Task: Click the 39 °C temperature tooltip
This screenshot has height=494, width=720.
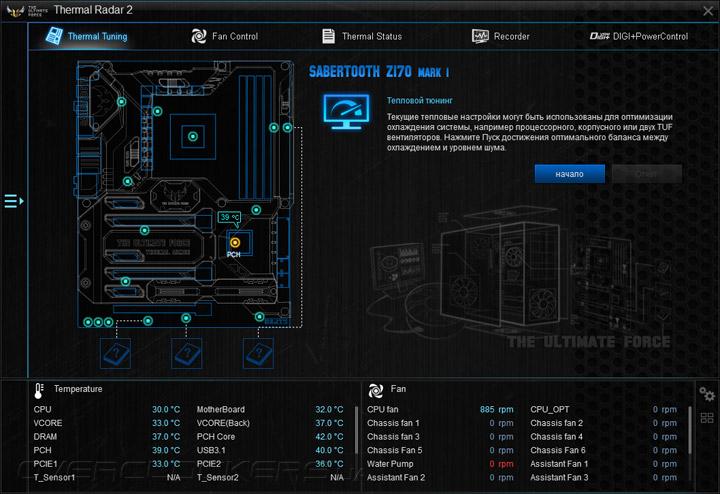Action: pyautogui.click(x=229, y=218)
